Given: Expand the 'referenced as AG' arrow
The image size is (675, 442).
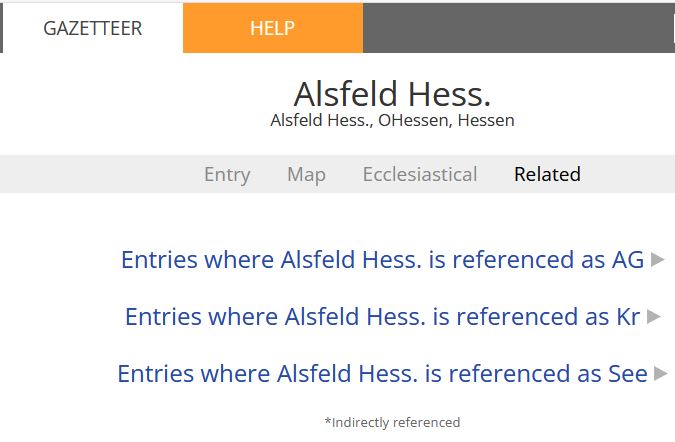Looking at the screenshot, I should [657, 260].
